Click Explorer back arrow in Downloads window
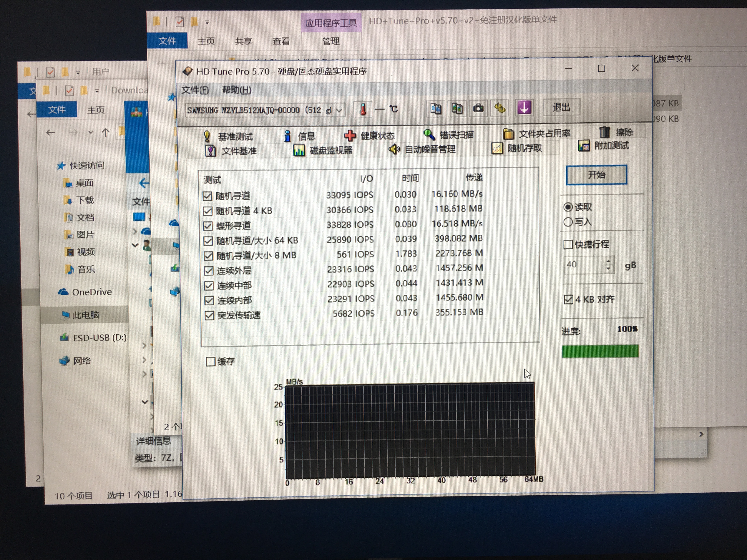 point(51,133)
